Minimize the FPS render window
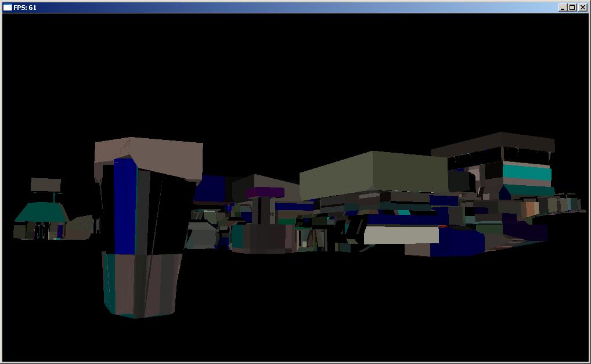 pos(563,8)
